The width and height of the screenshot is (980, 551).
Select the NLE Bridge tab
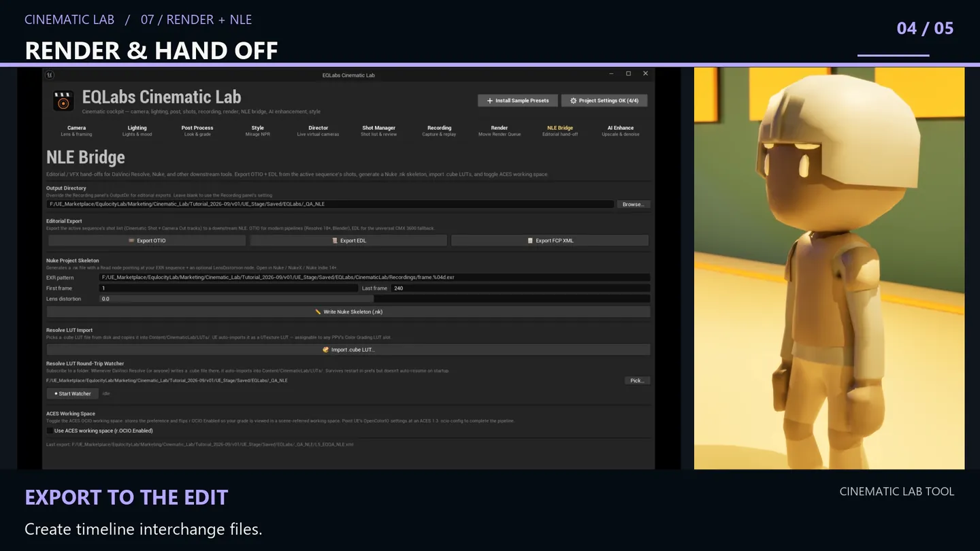pos(560,131)
